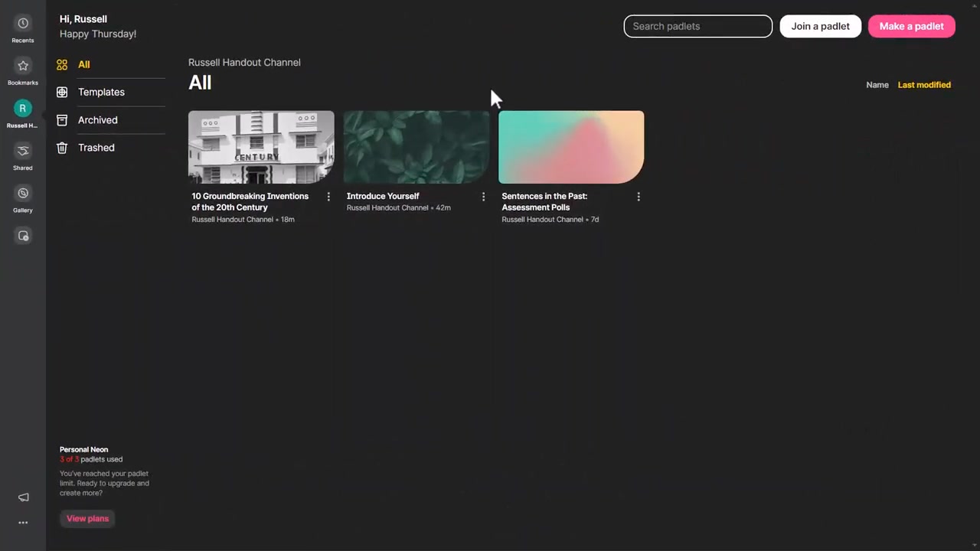Select the Archived folder label
The width and height of the screenshot is (980, 551).
click(97, 120)
